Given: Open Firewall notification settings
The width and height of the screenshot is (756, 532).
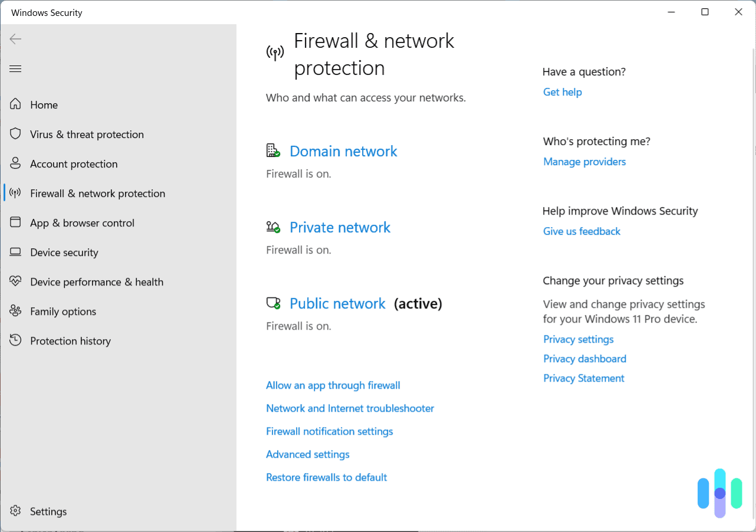Looking at the screenshot, I should (x=329, y=431).
